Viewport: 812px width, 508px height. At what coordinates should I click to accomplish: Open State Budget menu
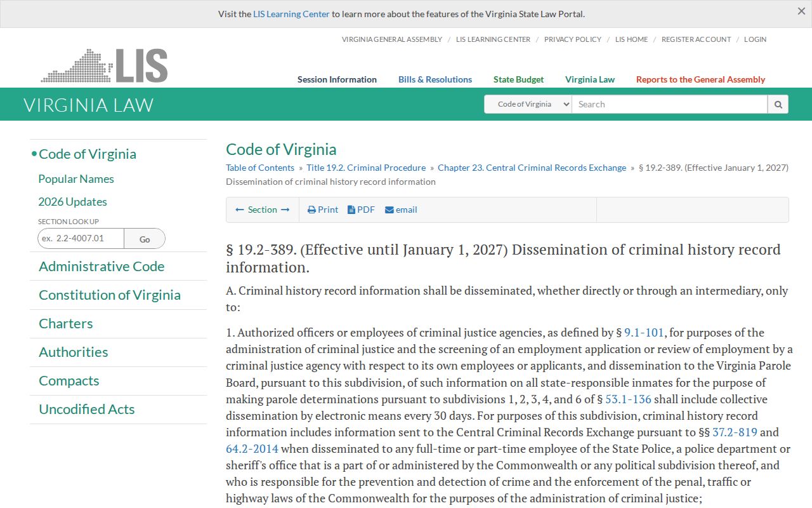tap(518, 79)
